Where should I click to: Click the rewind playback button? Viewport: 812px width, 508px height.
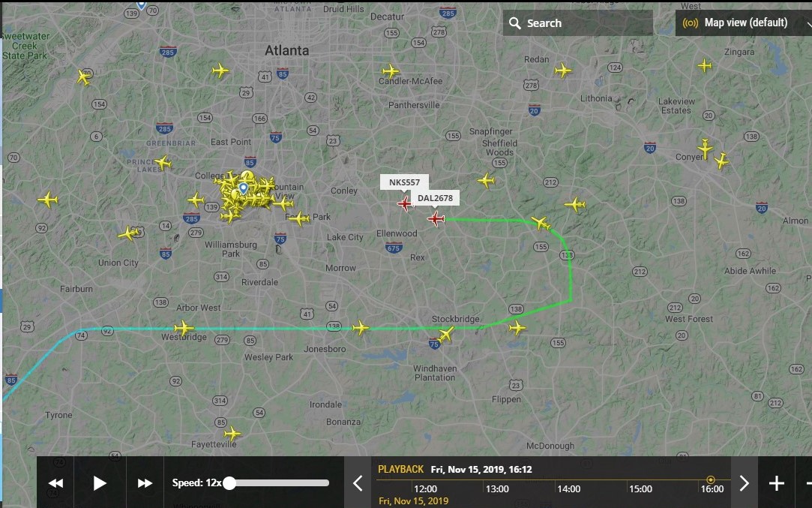(x=55, y=483)
